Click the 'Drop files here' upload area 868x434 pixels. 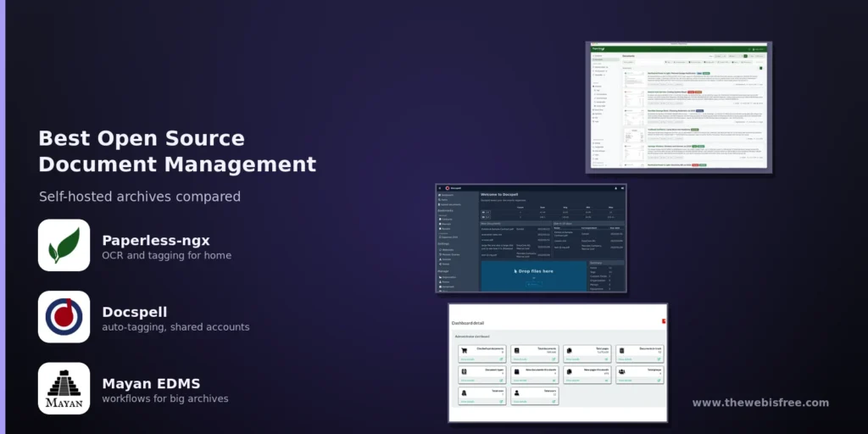pyautogui.click(x=534, y=275)
